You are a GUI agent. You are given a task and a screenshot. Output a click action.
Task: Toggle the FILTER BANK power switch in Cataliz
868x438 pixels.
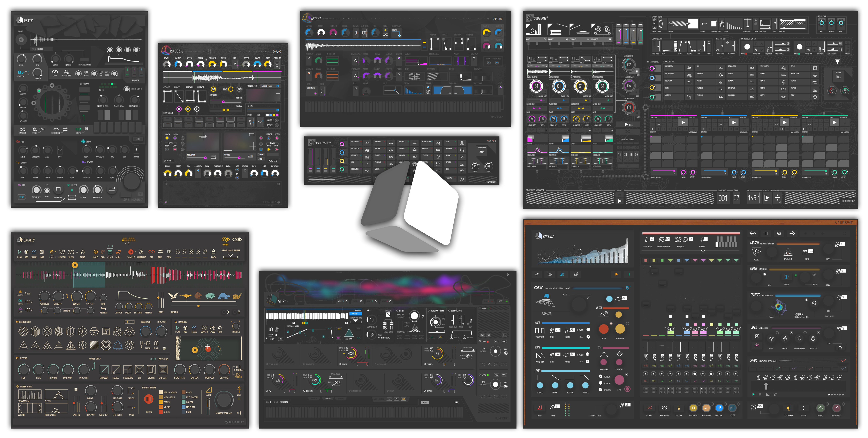pos(17,386)
